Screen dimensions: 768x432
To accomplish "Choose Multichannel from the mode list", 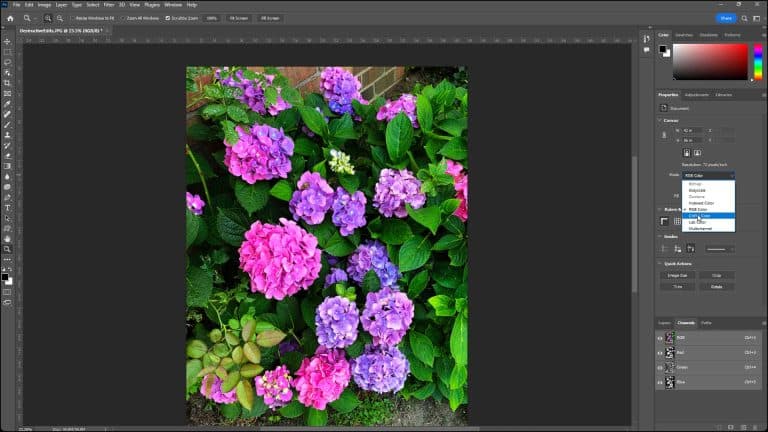I will (x=708, y=228).
